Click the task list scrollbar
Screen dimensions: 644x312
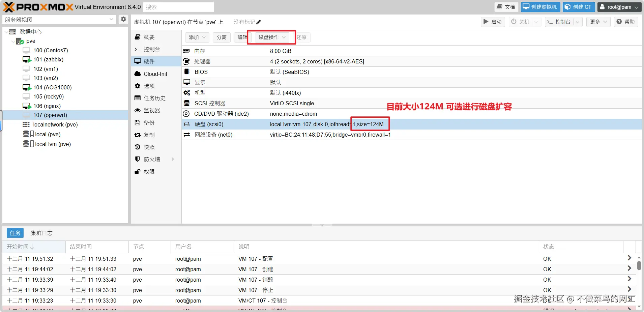pyautogui.click(x=639, y=265)
